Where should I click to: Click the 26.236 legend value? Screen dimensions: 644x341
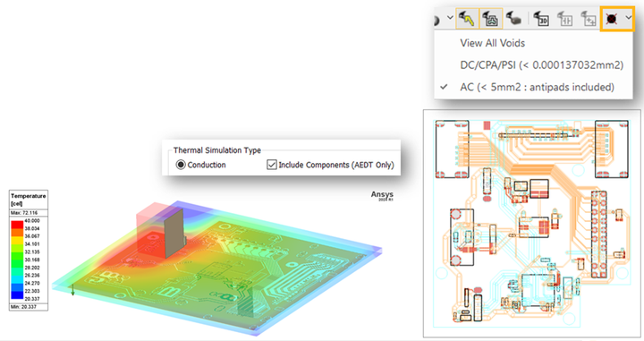click(32, 276)
